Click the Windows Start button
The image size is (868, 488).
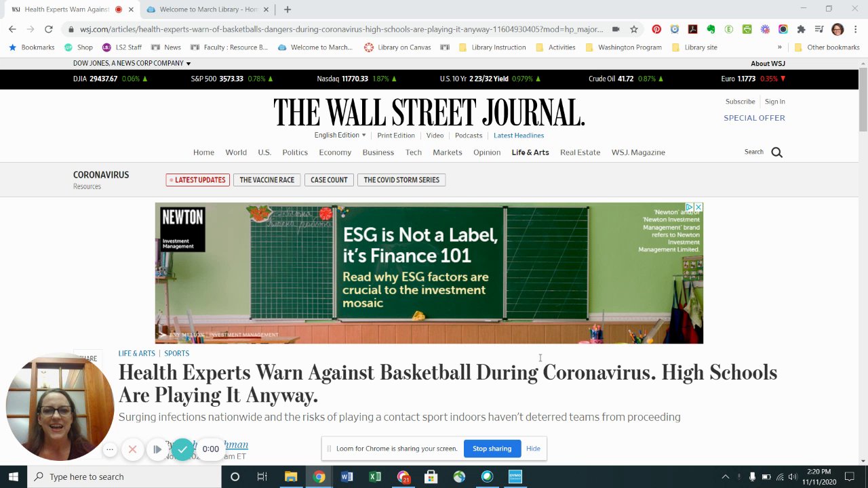(x=14, y=476)
